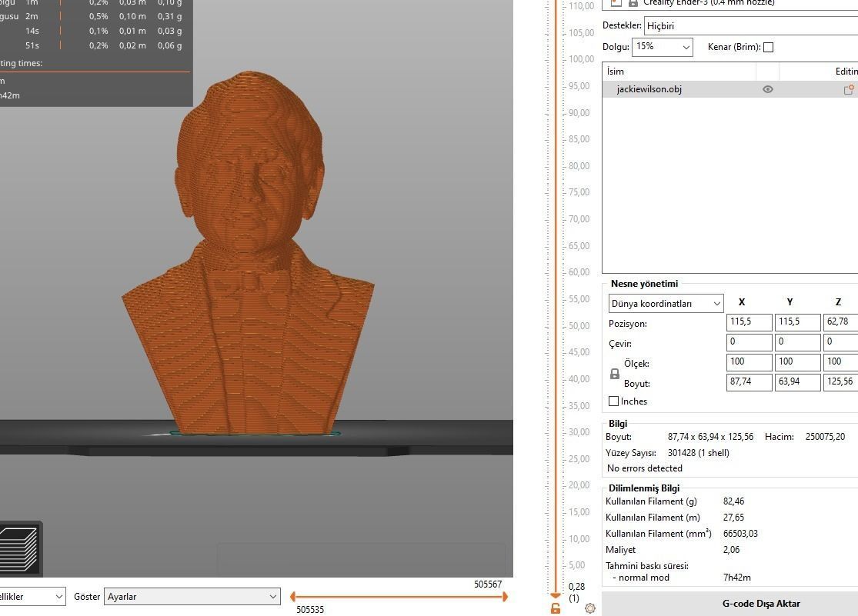Enable the Kenar (Brim) checkbox

tap(768, 47)
